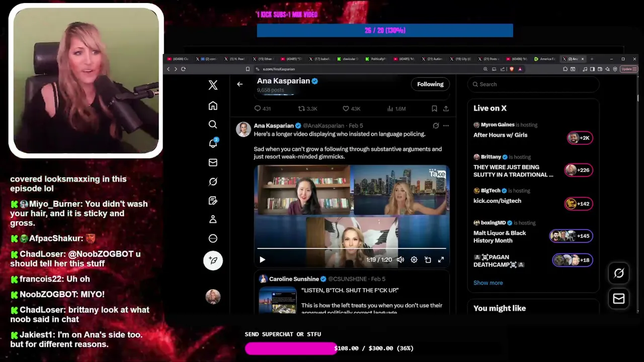This screenshot has width=644, height=362.
Task: Open PAGAN DEATHCAMP live space
Action: point(499,261)
